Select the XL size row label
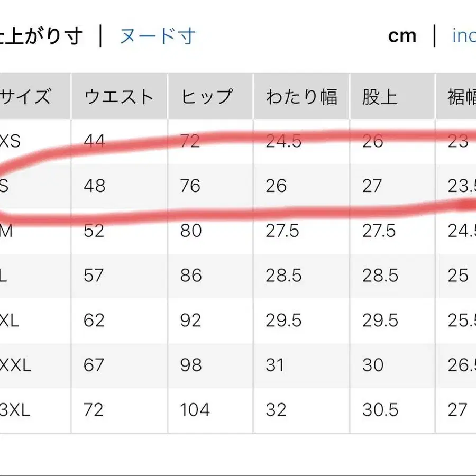 pos(11,321)
